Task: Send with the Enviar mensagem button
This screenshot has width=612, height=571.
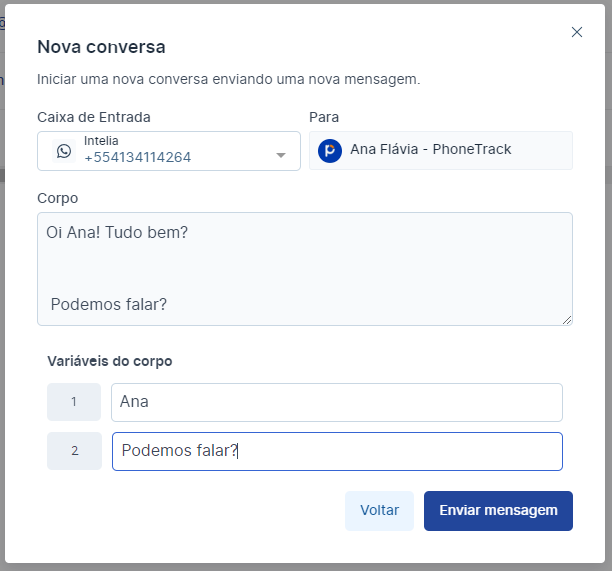Action: pyautogui.click(x=498, y=510)
